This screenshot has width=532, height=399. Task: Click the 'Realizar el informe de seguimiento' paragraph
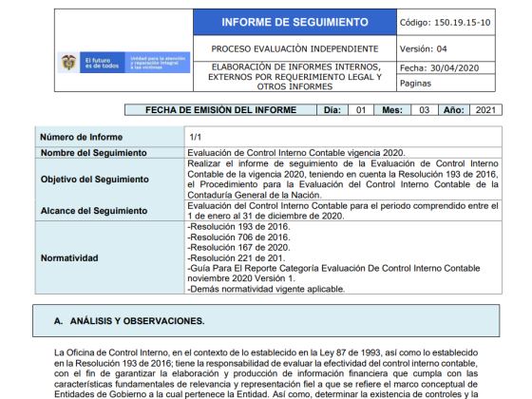click(x=343, y=180)
